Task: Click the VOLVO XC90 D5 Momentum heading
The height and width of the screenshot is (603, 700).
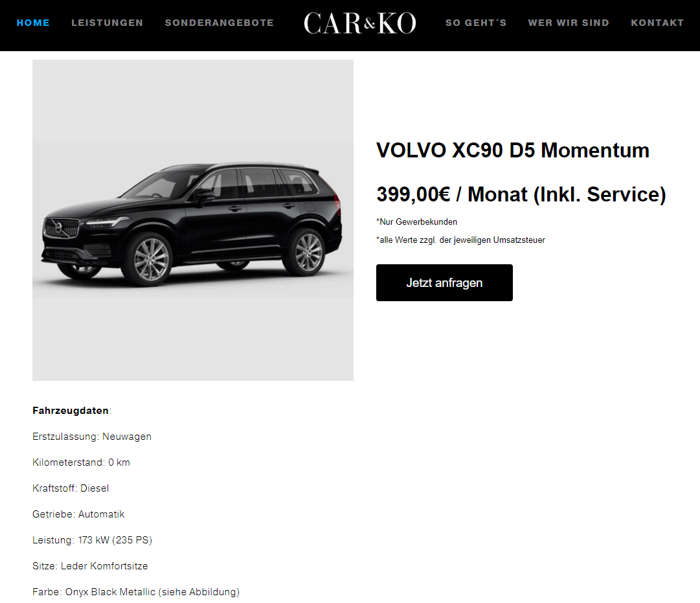Action: pos(512,150)
